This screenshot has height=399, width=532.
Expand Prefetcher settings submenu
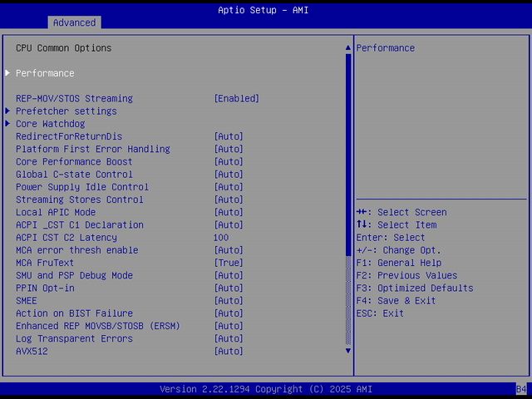pos(66,111)
